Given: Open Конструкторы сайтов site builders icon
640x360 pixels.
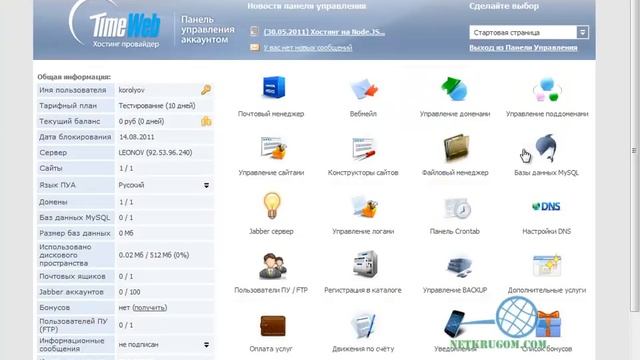Looking at the screenshot, I should 363,149.
